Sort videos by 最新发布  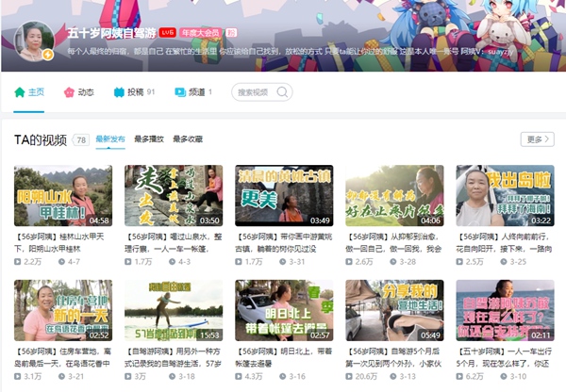click(x=109, y=139)
